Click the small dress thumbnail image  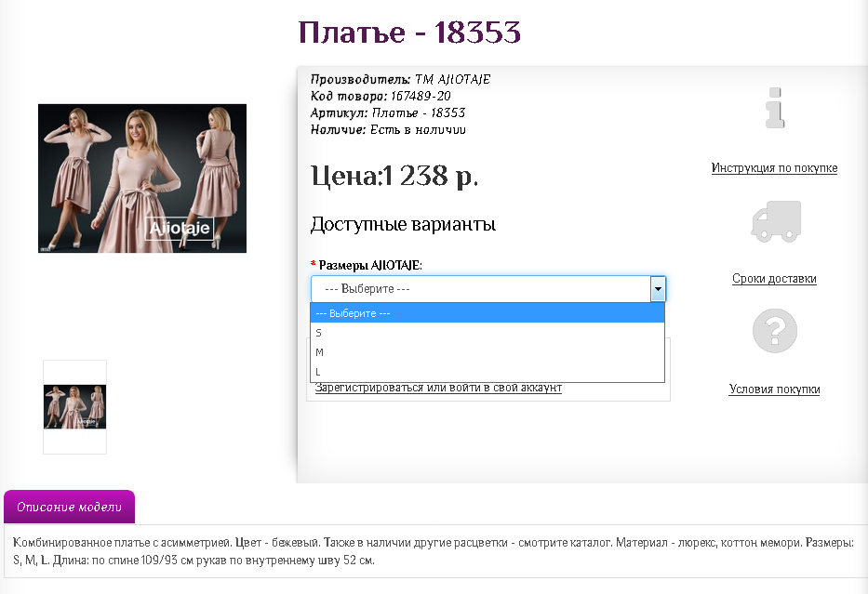74,406
